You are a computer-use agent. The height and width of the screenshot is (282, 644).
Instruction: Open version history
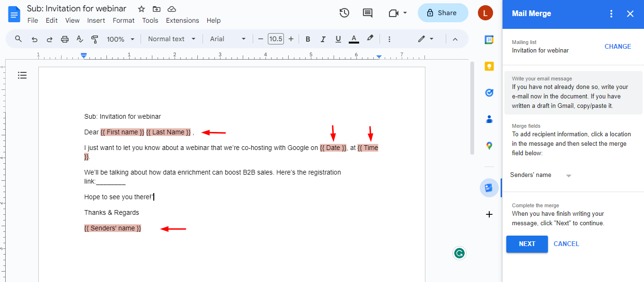click(x=344, y=13)
